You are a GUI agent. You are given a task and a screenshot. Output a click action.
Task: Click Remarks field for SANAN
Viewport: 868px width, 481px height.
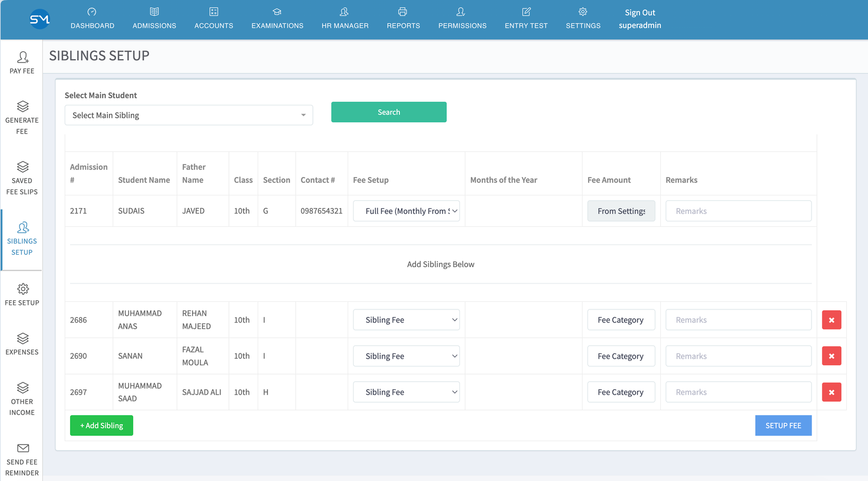point(738,356)
